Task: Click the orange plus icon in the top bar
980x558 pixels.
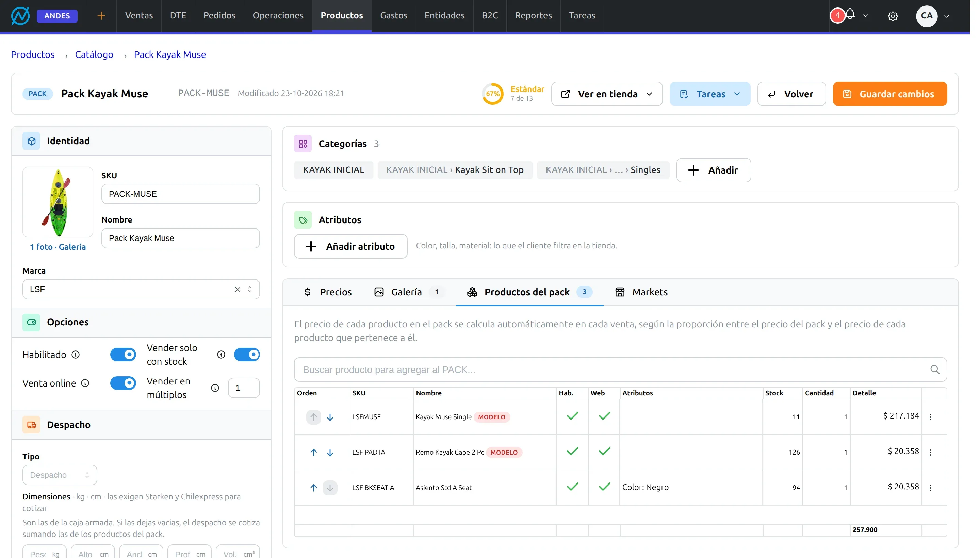Action: pos(101,16)
